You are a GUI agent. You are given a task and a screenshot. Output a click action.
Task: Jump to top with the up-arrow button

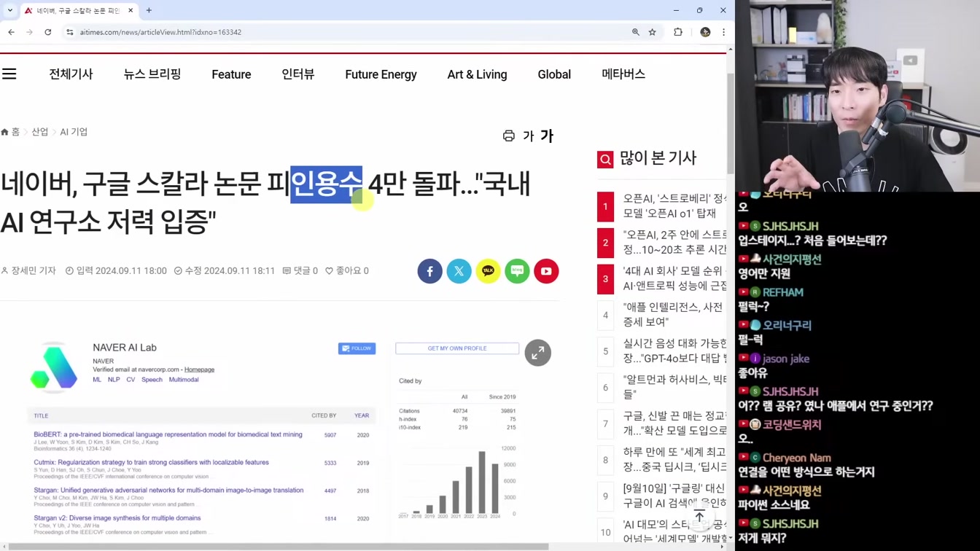pyautogui.click(x=699, y=517)
